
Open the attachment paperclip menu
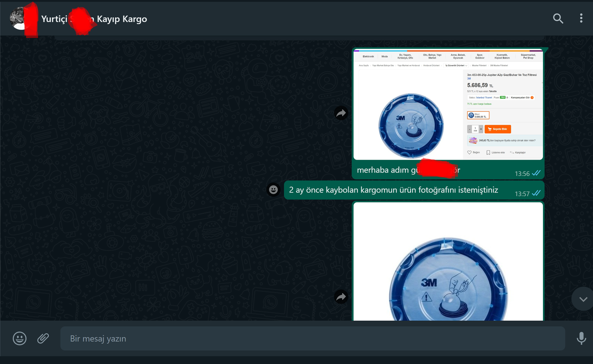43,338
